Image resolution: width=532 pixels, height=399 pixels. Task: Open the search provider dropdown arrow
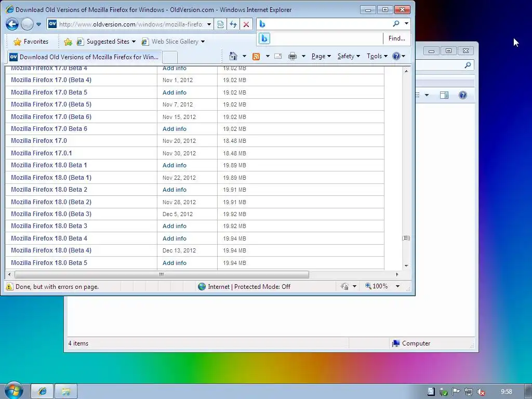click(406, 24)
